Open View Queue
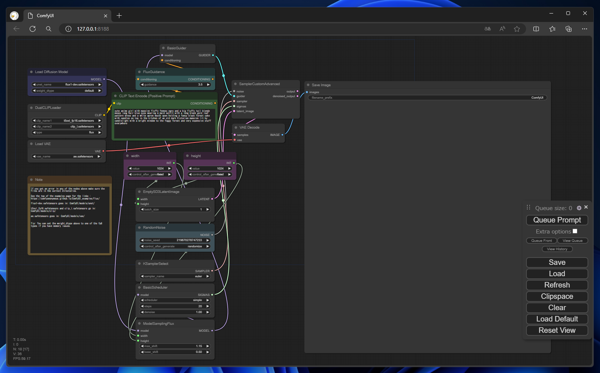This screenshot has height=373, width=600. tap(572, 241)
